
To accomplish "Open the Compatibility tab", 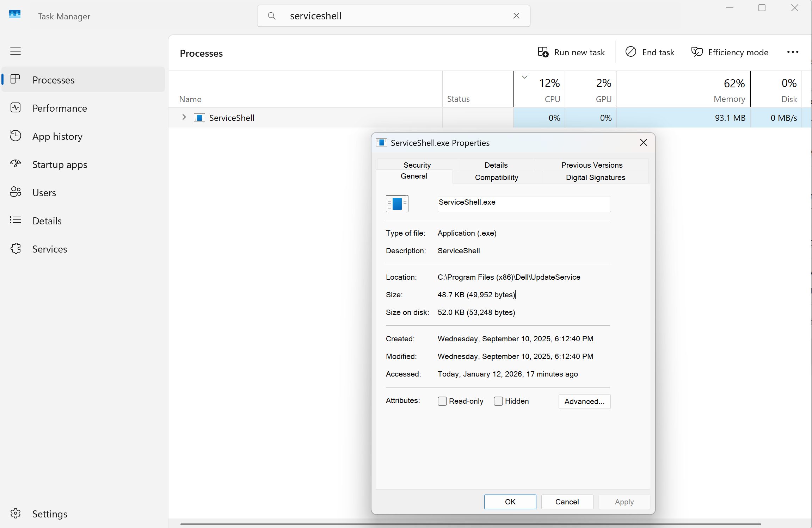I will tap(496, 178).
